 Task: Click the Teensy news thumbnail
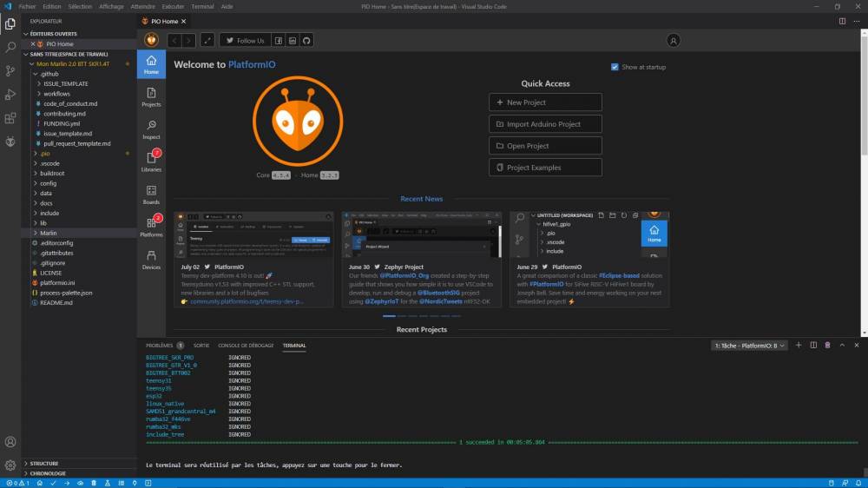click(x=255, y=234)
